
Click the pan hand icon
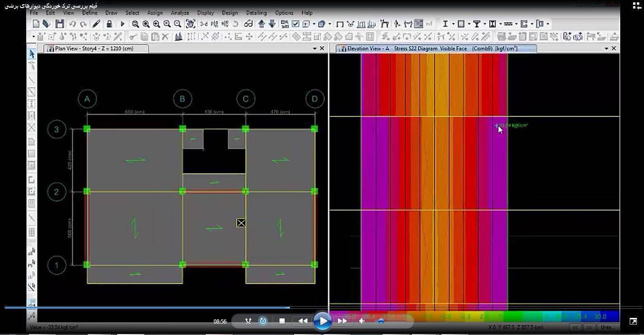coord(191,24)
